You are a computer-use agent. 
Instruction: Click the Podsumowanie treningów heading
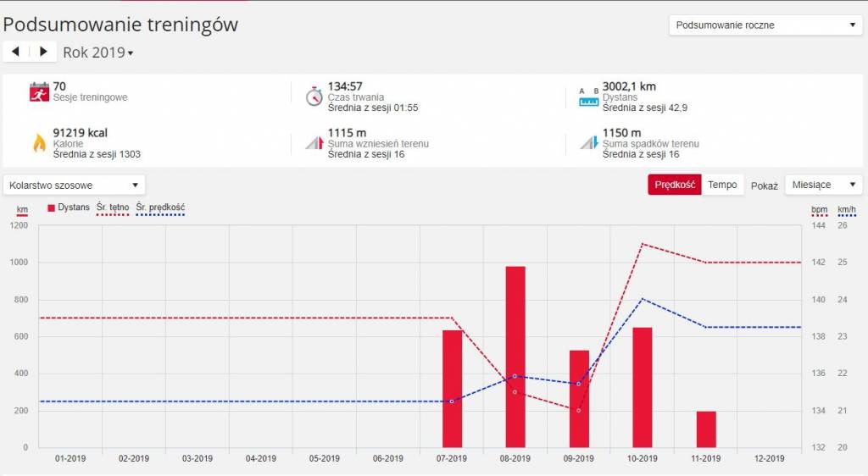[120, 25]
